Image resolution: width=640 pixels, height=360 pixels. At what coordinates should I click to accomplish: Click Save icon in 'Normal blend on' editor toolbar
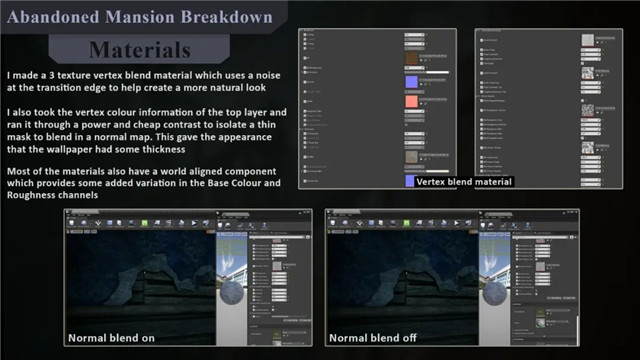click(x=71, y=223)
